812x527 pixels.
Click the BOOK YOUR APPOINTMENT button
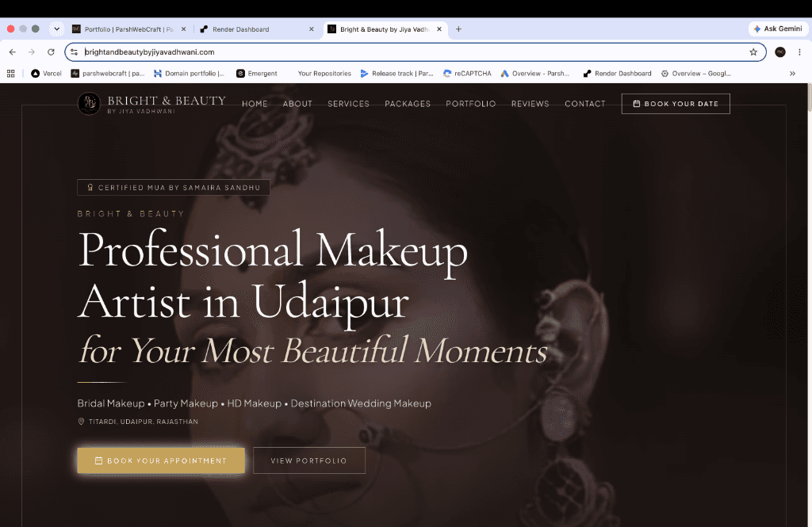pos(161,460)
